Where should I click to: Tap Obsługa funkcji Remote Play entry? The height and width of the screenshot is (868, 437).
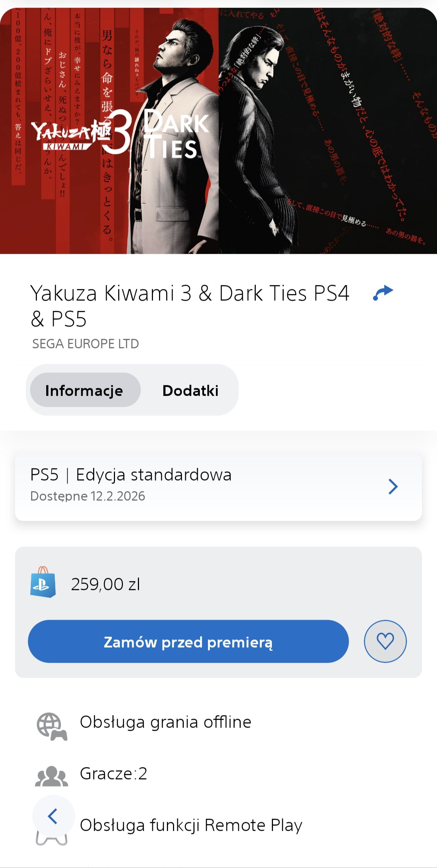tap(191, 825)
